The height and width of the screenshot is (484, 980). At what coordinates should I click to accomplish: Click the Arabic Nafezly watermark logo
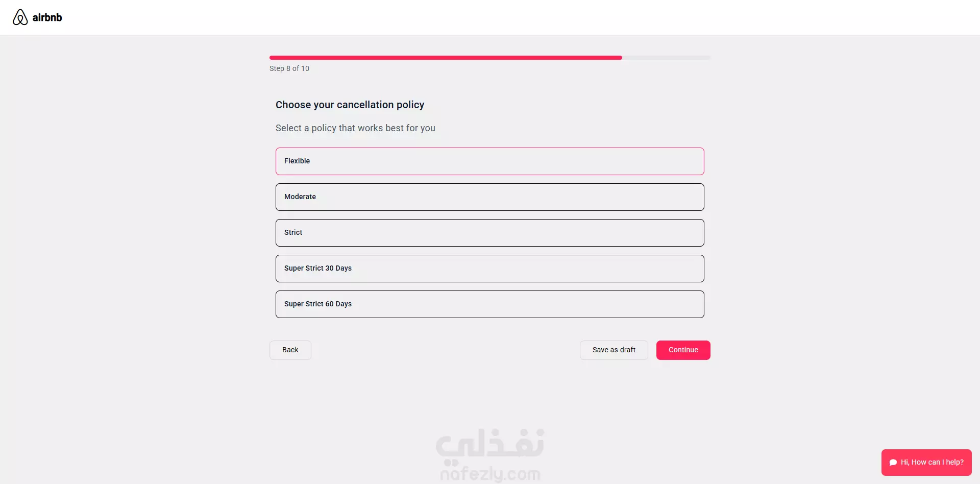489,443
